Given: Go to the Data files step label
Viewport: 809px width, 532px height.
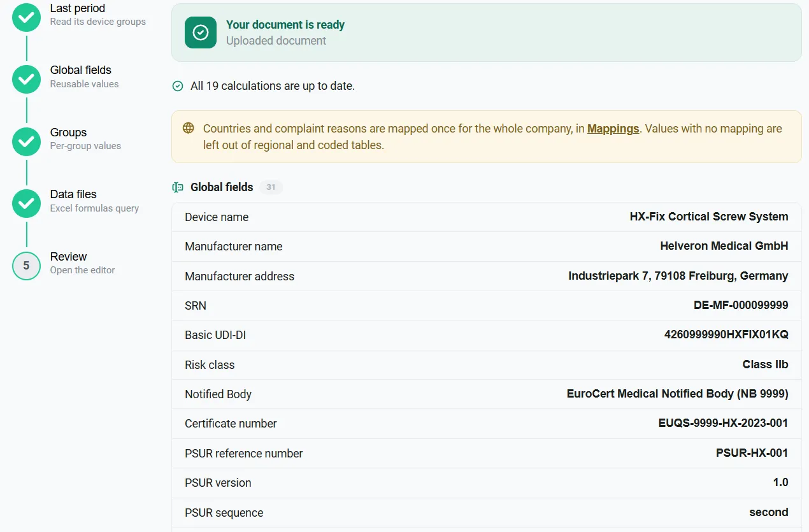Looking at the screenshot, I should click(73, 194).
